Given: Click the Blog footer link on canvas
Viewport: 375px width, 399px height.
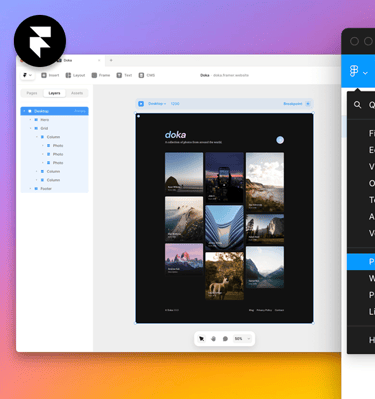Looking at the screenshot, I should pyautogui.click(x=251, y=310).
